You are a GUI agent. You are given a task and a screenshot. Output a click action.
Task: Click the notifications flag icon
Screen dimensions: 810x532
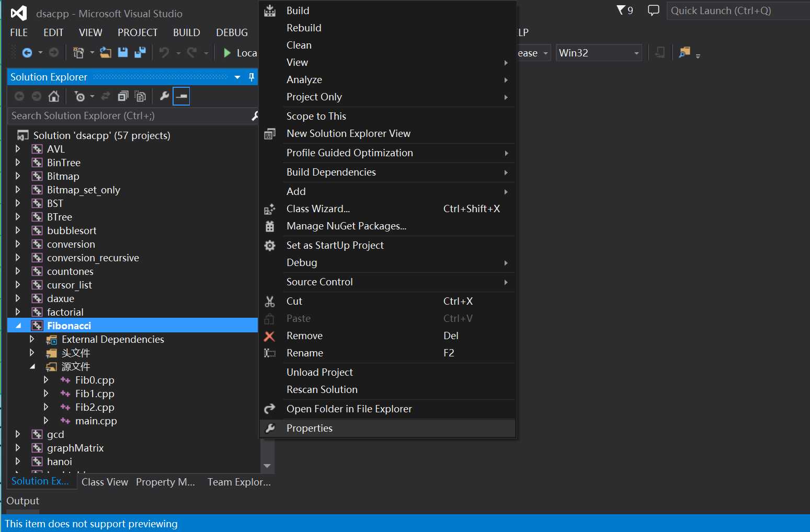(x=621, y=10)
